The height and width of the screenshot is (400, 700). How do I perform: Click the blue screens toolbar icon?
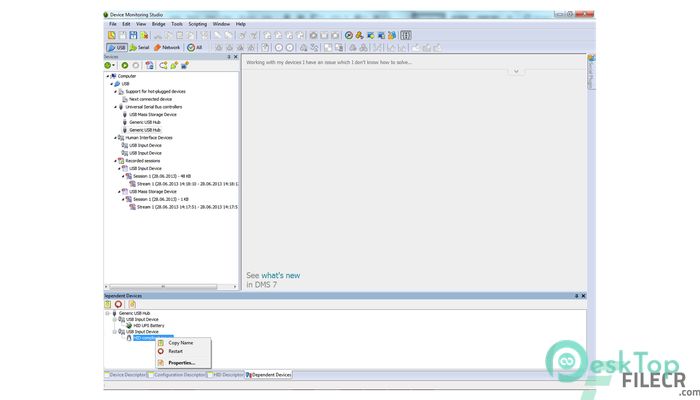[x=381, y=35]
